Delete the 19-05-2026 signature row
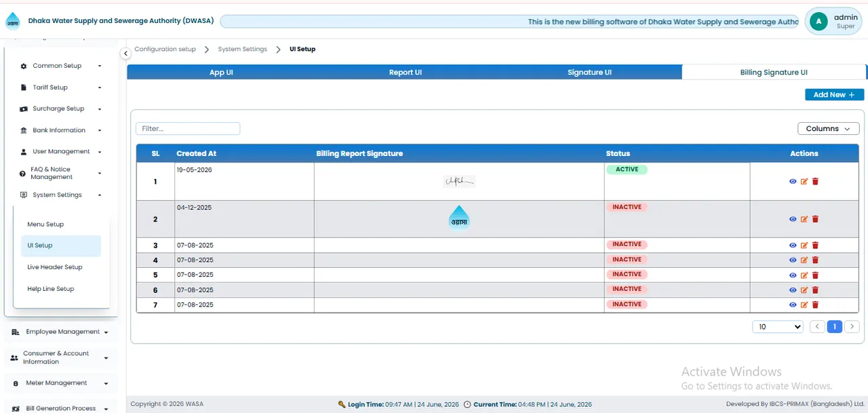Image resolution: width=868 pixels, height=413 pixels. coord(815,182)
